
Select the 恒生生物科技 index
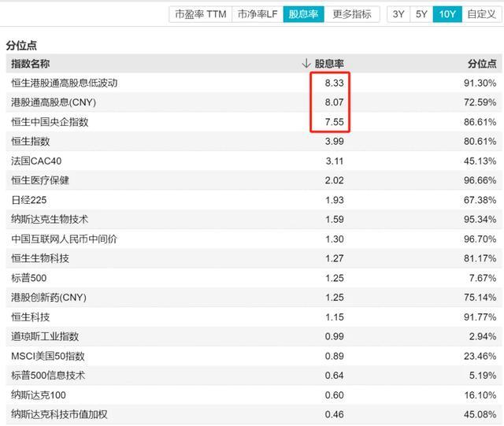click(x=40, y=258)
